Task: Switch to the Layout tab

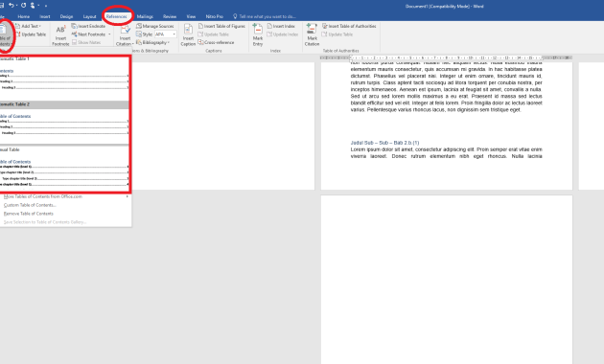Action: (89, 16)
